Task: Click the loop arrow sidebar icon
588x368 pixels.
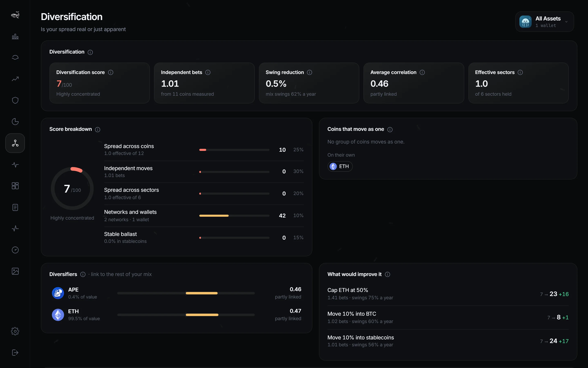Action: pos(15,57)
